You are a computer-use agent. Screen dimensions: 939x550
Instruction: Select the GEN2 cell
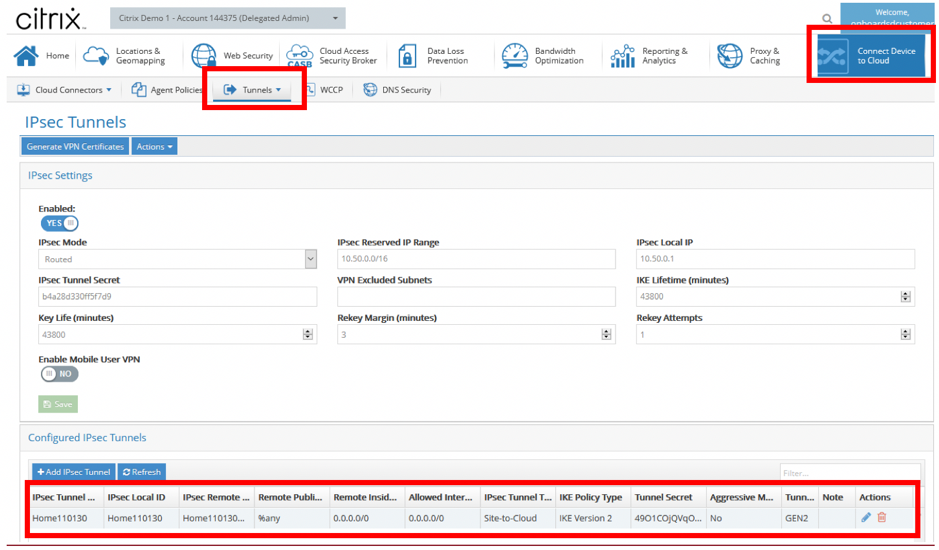click(x=799, y=518)
